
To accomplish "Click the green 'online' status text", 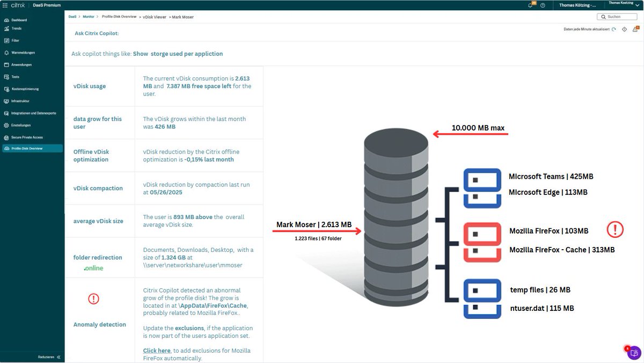I will [x=93, y=268].
